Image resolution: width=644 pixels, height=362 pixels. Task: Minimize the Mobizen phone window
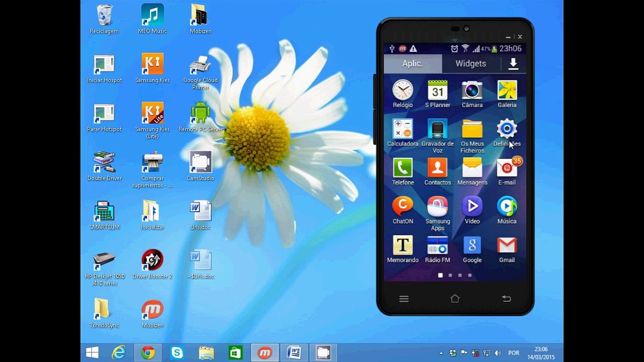508,37
